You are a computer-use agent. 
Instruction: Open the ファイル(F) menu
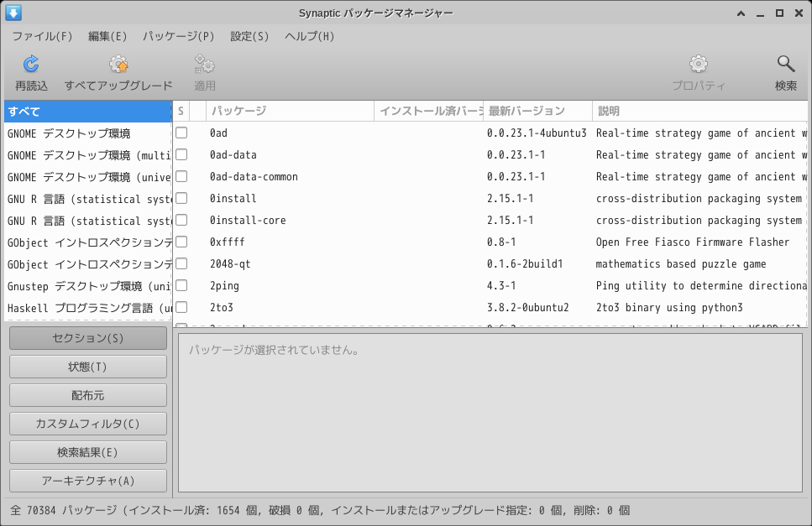pyautogui.click(x=42, y=36)
